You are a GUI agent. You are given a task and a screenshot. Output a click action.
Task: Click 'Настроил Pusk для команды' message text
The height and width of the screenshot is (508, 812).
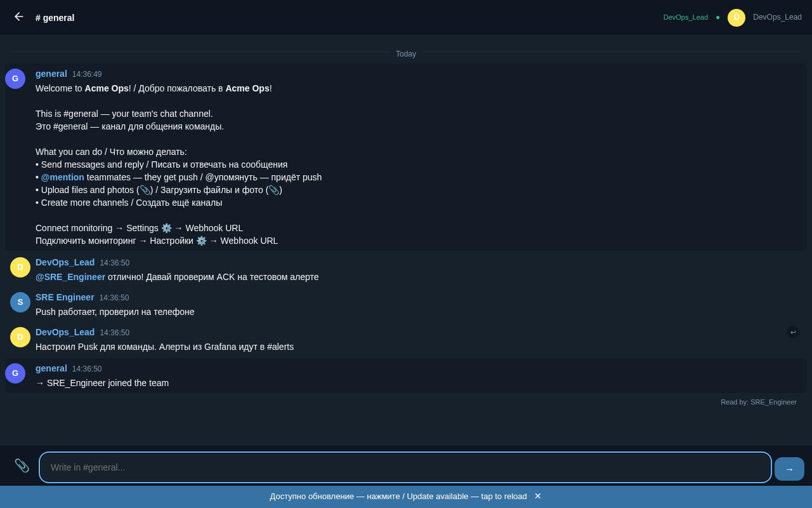164,347
